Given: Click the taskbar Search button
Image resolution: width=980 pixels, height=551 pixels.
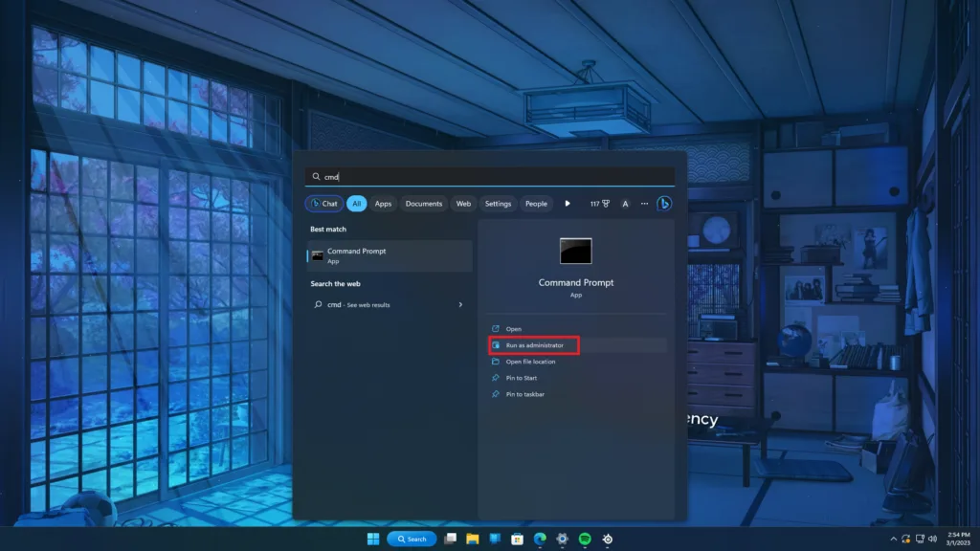Looking at the screenshot, I should click(412, 539).
